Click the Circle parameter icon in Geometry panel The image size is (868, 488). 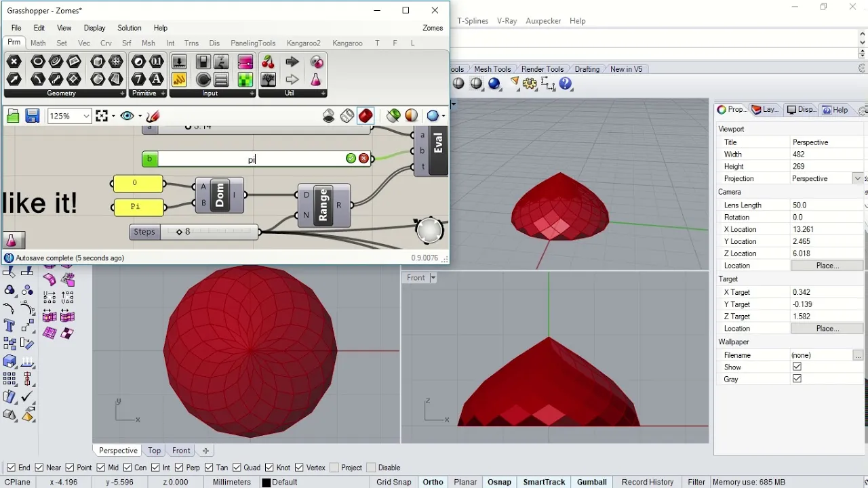tap(38, 62)
